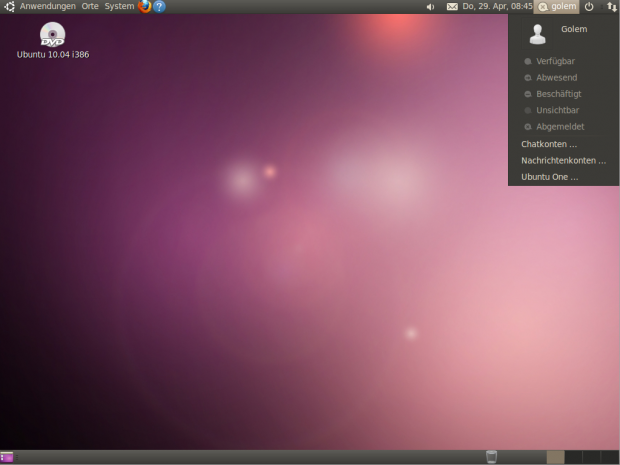The image size is (620, 465).
Task: Click the blue help question mark icon
Action: pyautogui.click(x=160, y=6)
